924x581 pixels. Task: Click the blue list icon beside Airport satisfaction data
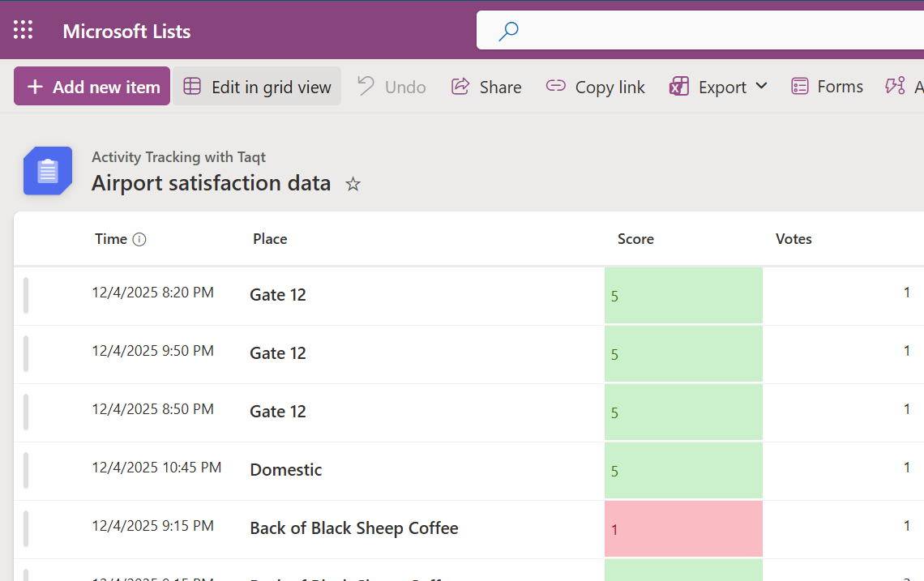pos(47,171)
